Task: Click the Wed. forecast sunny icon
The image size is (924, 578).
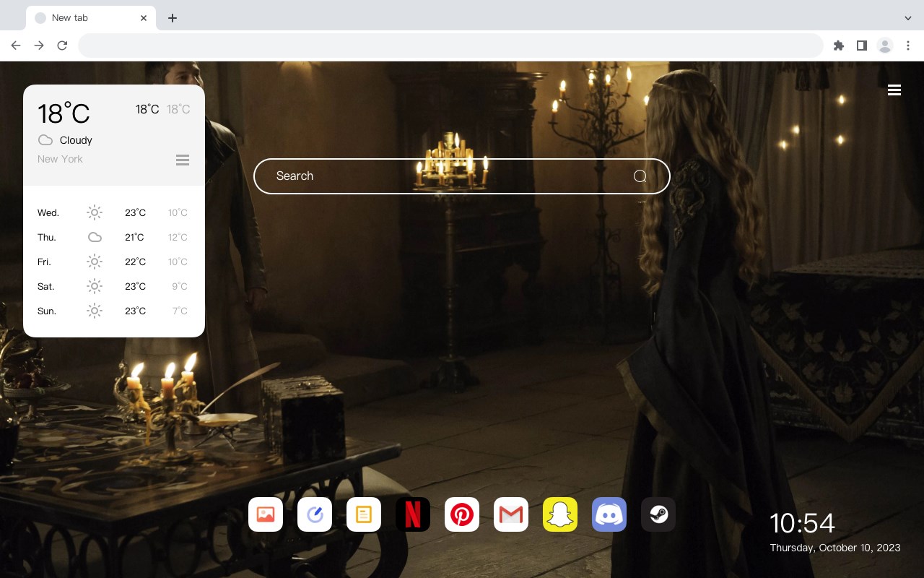Action: coord(95,212)
